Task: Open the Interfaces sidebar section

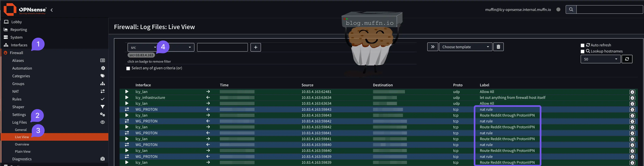Action: [19, 45]
